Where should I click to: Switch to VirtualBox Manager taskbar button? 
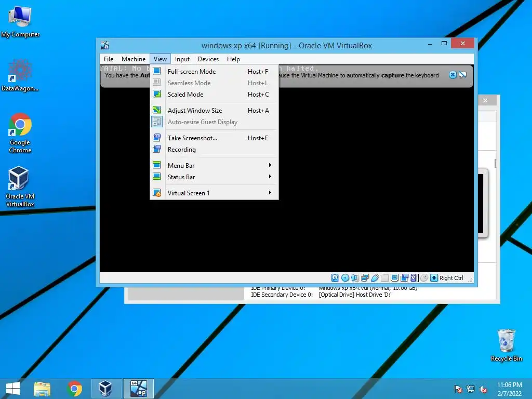click(106, 389)
